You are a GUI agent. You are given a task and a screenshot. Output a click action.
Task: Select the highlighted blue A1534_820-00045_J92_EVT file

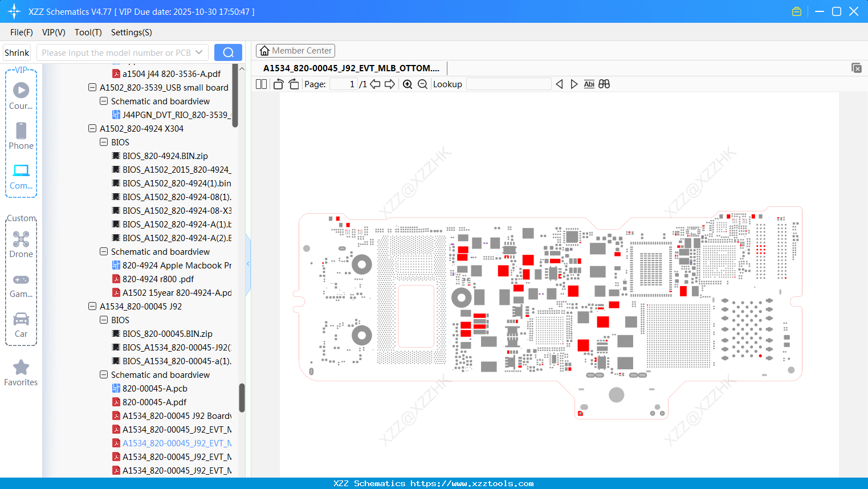coord(171,443)
